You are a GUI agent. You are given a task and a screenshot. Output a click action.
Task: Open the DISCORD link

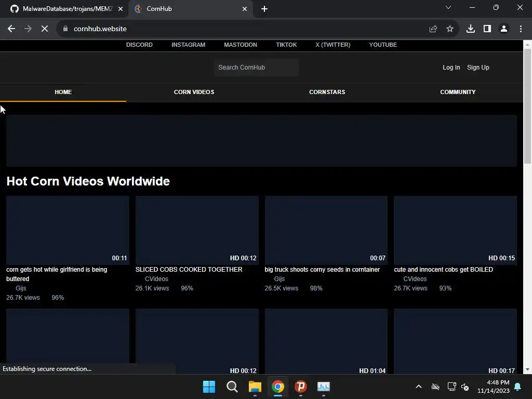click(x=139, y=45)
